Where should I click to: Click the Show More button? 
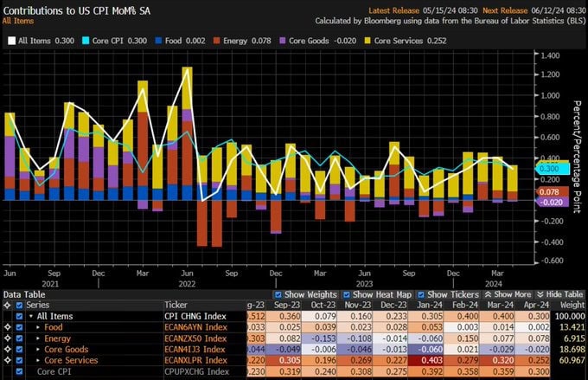510,294
